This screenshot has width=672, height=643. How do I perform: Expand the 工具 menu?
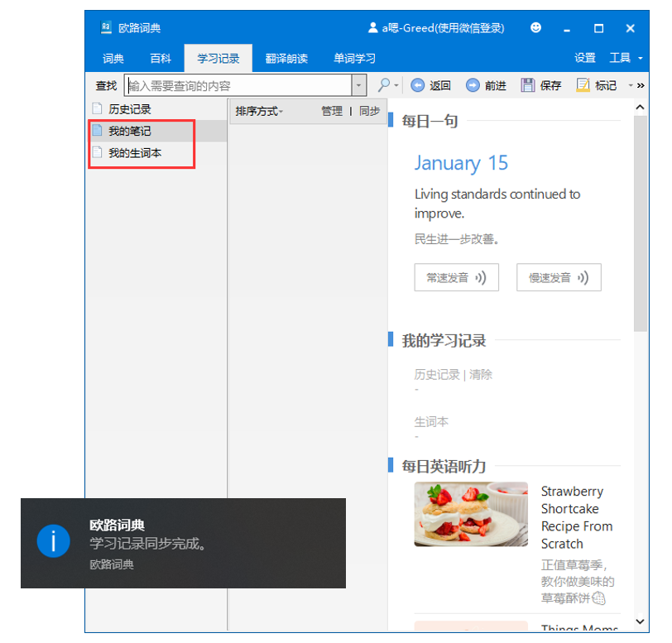[626, 58]
